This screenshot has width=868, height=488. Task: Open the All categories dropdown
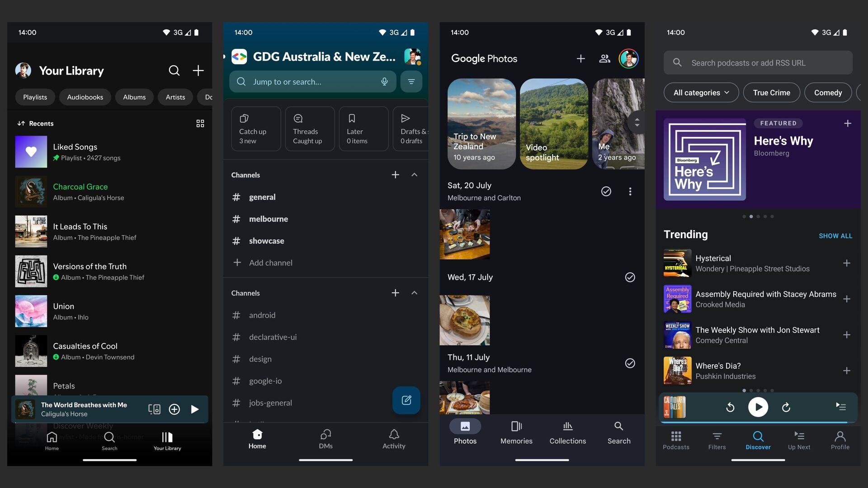pos(701,93)
